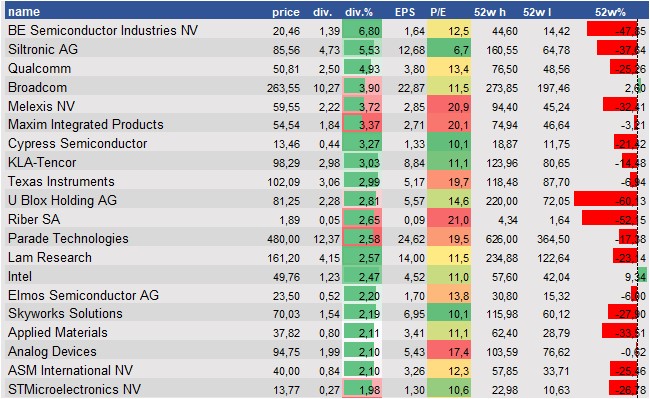Click the 52w h column header
The width and height of the screenshot is (650, 399).
pyautogui.click(x=490, y=12)
